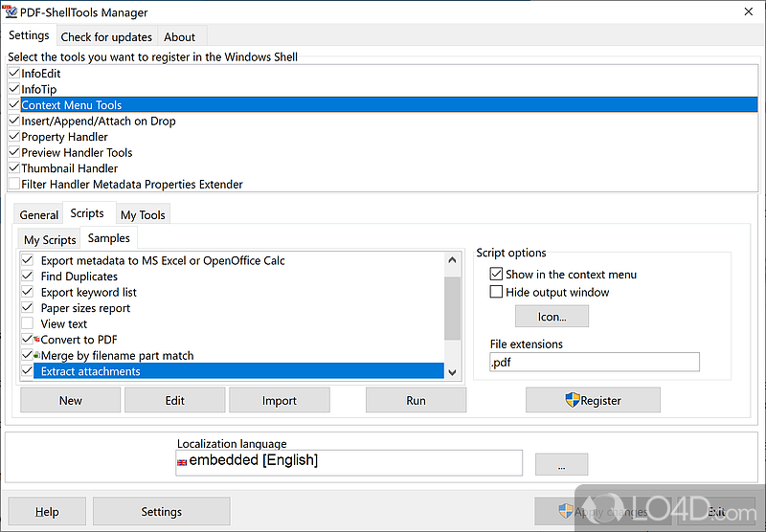This screenshot has width=766, height=532.
Task: Toggle Show in the context menu option
Action: [496, 274]
